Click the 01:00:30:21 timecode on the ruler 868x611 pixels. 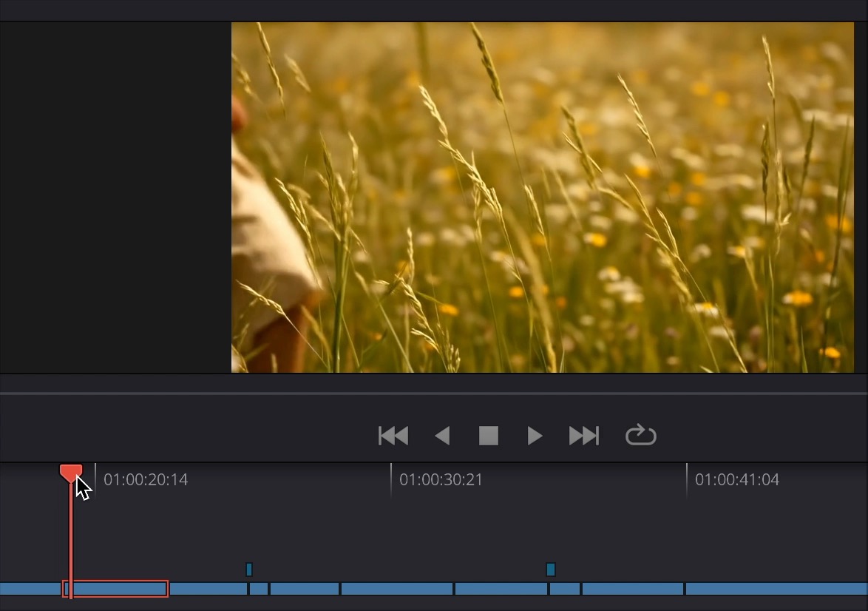tap(441, 480)
